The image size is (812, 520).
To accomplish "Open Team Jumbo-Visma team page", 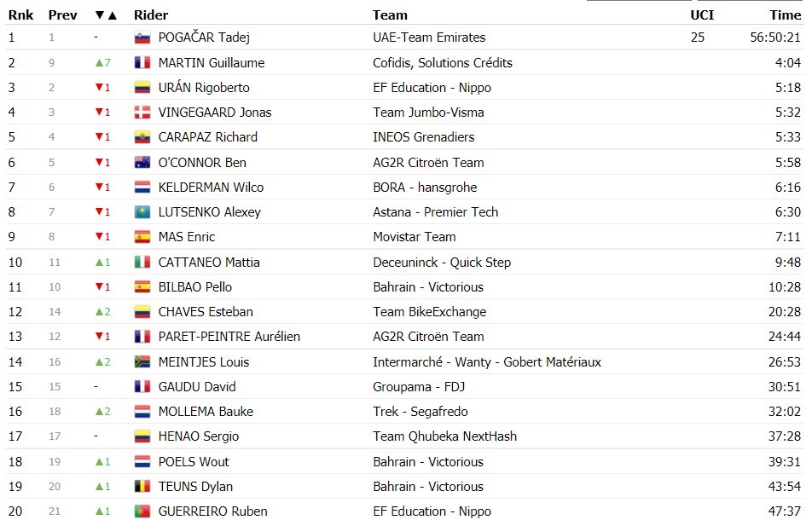I will pos(428,113).
